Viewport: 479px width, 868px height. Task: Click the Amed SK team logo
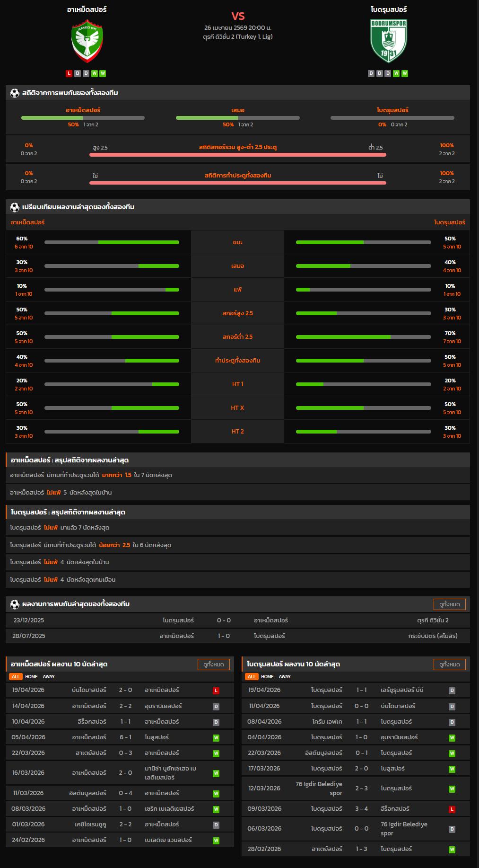click(x=87, y=41)
